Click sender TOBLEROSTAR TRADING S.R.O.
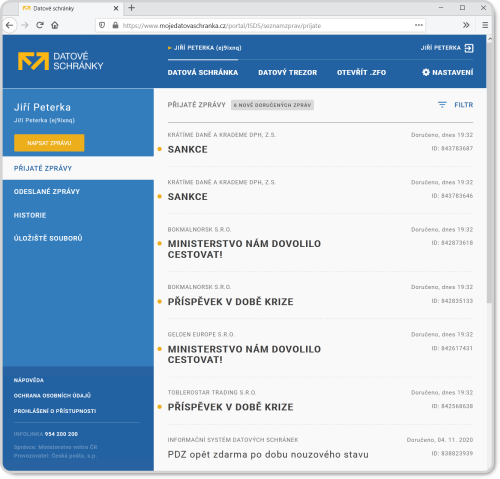Viewport: 500px width, 479px height. tap(212, 393)
